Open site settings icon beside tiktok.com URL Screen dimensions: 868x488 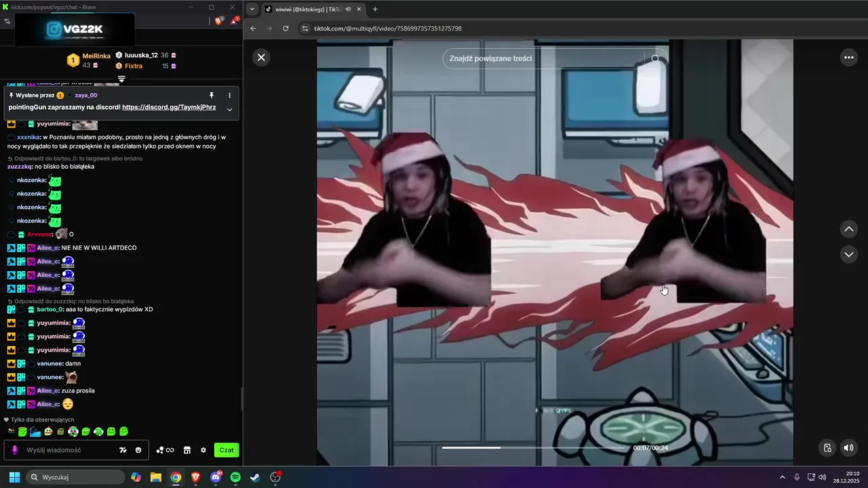[x=305, y=28]
